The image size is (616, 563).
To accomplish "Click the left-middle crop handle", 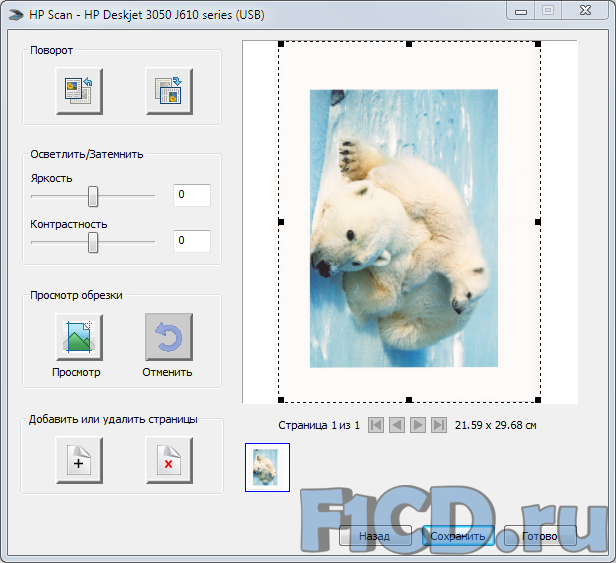I will 281,222.
